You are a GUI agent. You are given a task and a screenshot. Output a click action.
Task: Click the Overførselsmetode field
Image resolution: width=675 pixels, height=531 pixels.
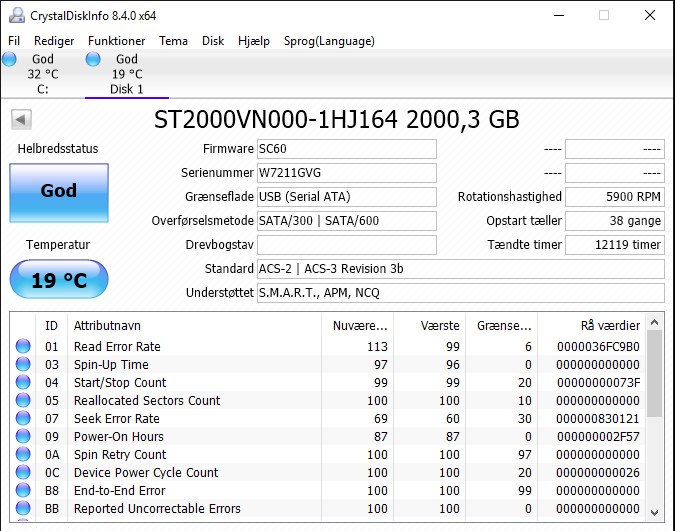tap(347, 221)
